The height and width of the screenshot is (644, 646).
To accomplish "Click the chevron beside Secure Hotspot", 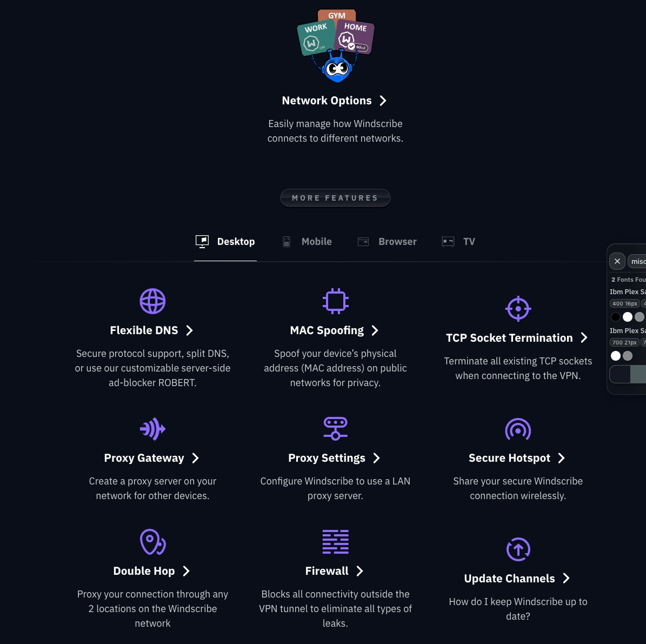I will coord(561,458).
